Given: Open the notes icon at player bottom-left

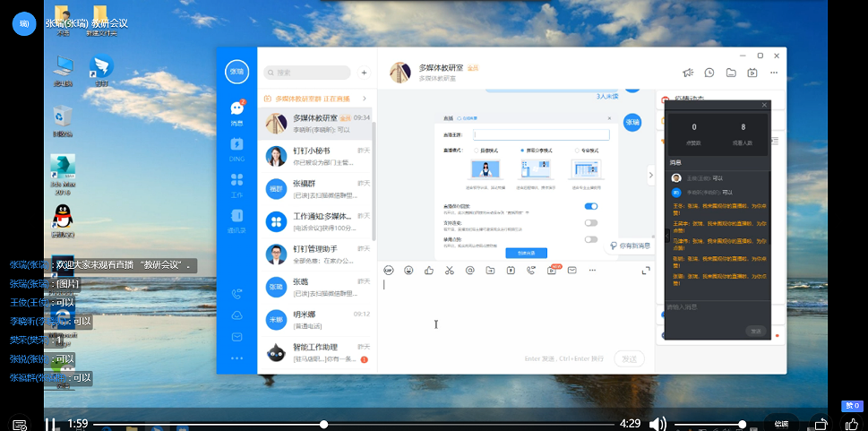Looking at the screenshot, I should tap(20, 425).
